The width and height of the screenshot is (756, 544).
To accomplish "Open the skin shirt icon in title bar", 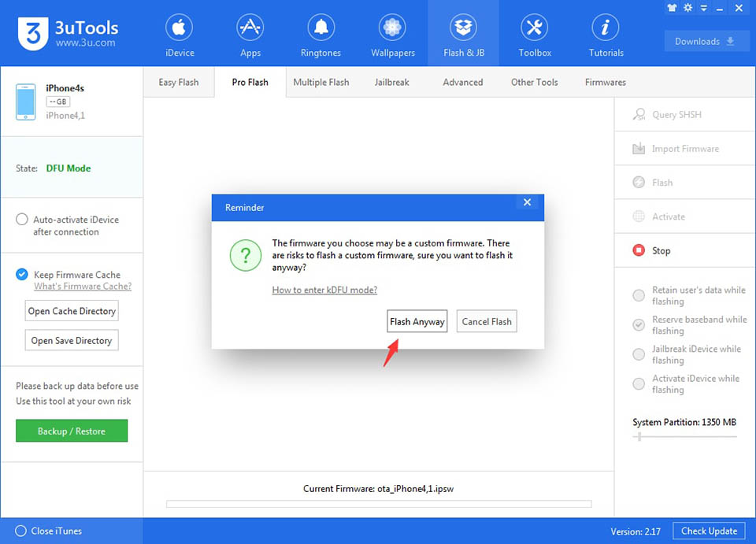I will 672,8.
